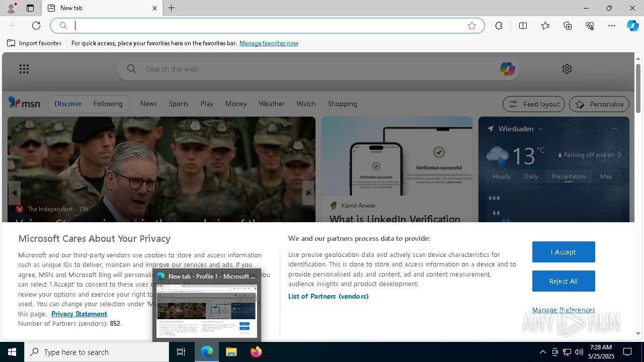The width and height of the screenshot is (644, 362).
Task: Open the Sports menu item
Action: (179, 104)
